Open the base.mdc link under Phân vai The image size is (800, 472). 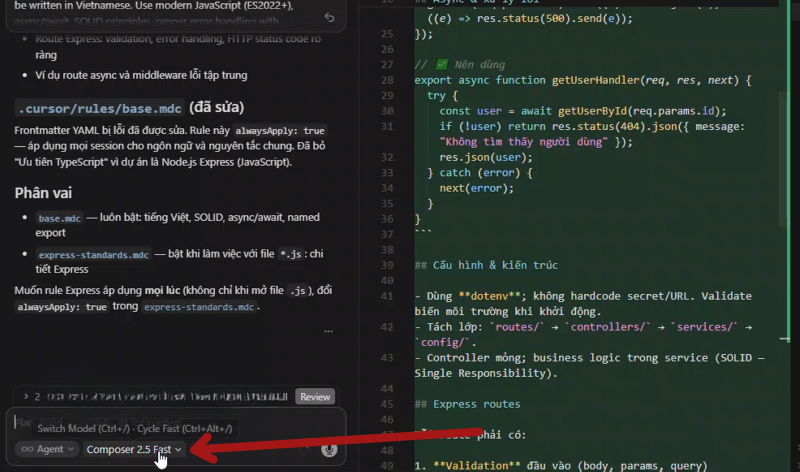pyautogui.click(x=59, y=218)
